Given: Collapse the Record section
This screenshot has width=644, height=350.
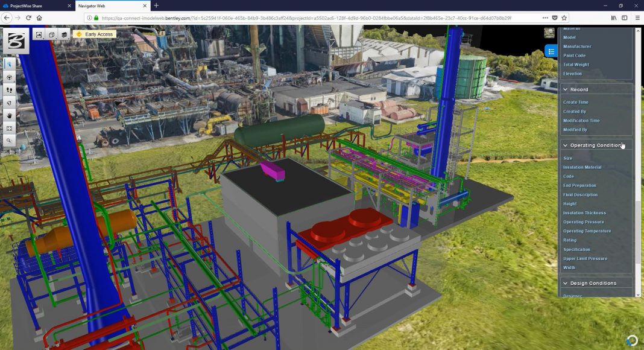Looking at the screenshot, I should [x=565, y=89].
